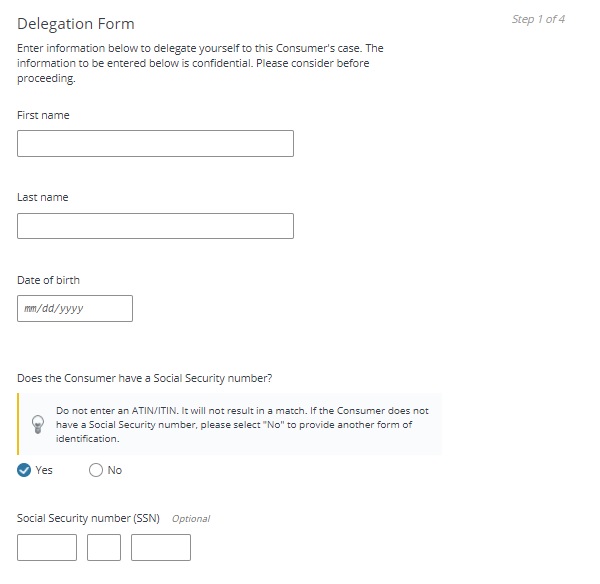Select the Yes radio button
Screen dimensions: 600x584
pyautogui.click(x=24, y=470)
